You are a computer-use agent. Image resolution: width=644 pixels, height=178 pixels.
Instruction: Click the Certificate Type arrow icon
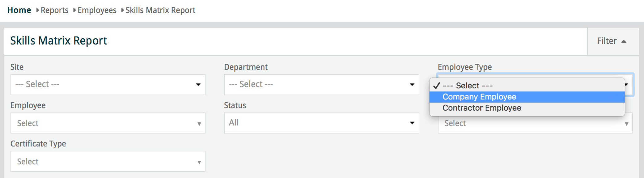point(199,162)
